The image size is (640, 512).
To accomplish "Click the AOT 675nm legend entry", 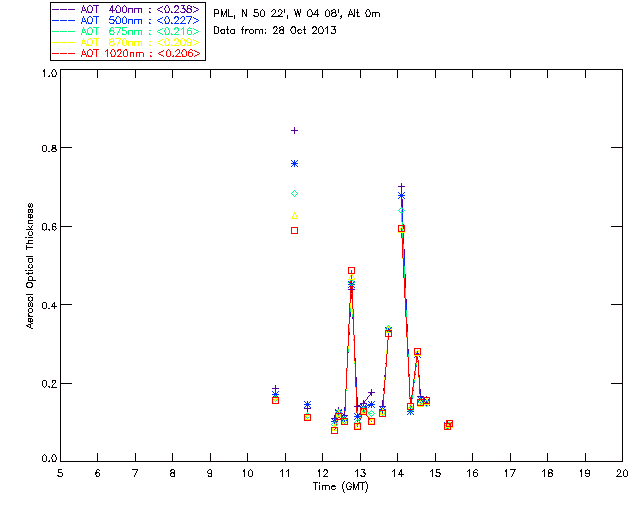I will click(x=126, y=31).
